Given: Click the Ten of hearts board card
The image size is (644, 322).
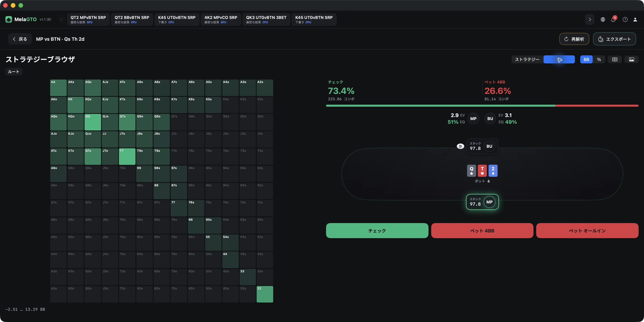Looking at the screenshot, I should (x=482, y=171).
